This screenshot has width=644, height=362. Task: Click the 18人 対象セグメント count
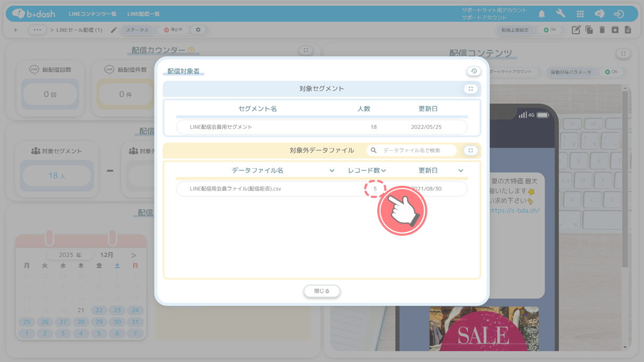pos(57,175)
